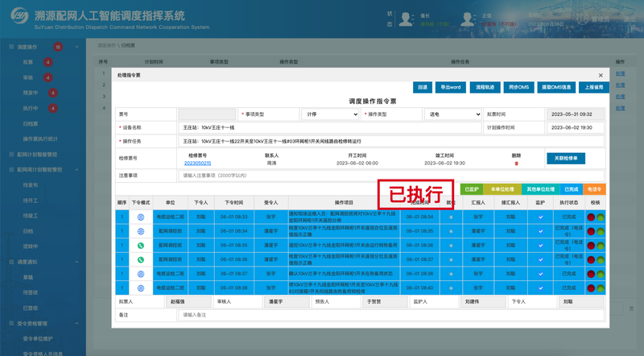This screenshot has height=356, width=644.
Task: Click the green 校核 circle in 08:33 row
Action: click(601, 217)
